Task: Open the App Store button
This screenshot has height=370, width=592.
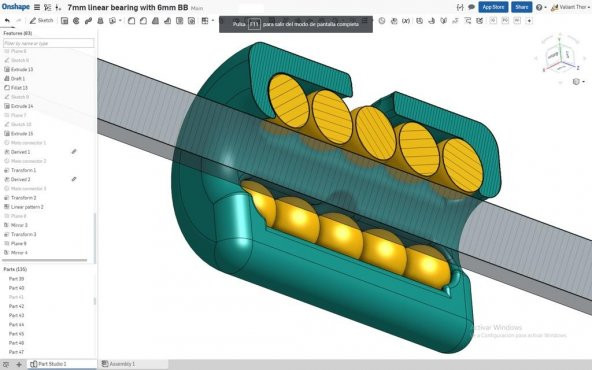Action: (x=493, y=7)
